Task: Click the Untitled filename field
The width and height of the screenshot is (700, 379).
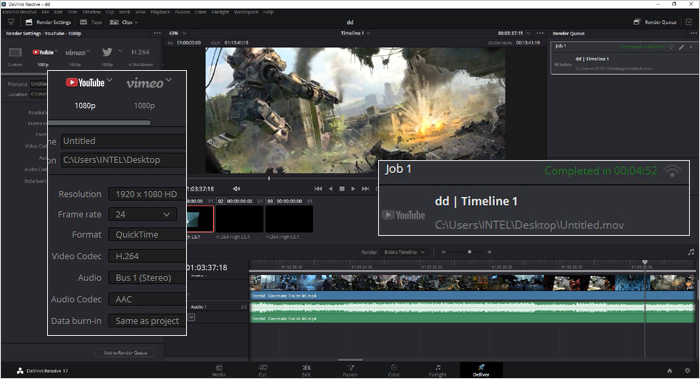Action: [123, 141]
